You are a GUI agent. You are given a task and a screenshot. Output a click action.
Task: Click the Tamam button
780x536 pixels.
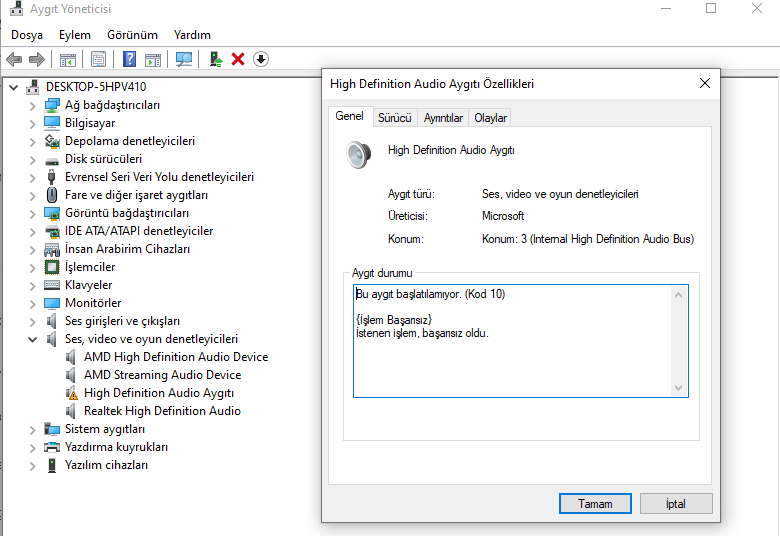[595, 504]
